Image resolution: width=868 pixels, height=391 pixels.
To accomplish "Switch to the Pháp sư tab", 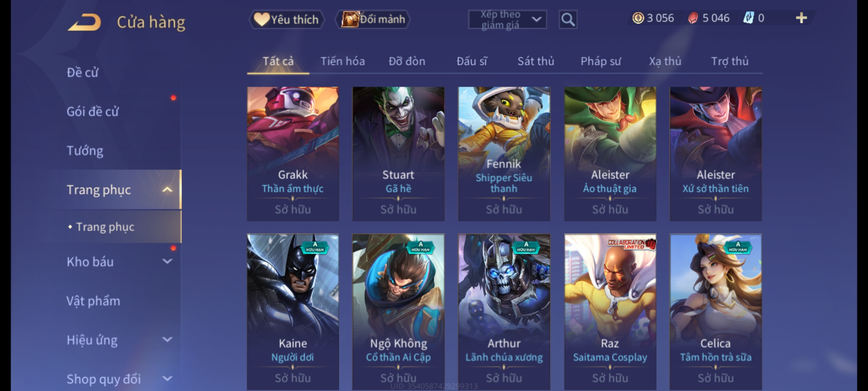I will (601, 61).
